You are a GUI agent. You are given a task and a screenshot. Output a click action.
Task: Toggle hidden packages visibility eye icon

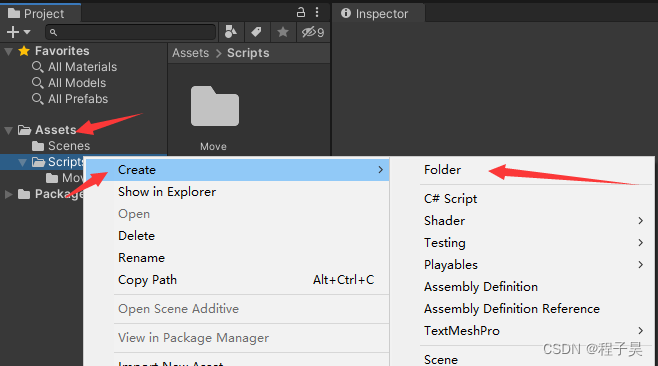313,32
